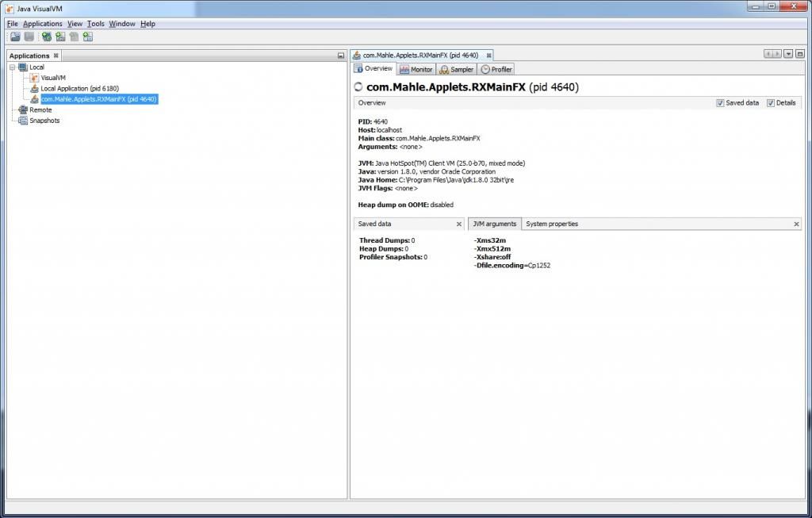Toggle the Saved data subtab close icon
The image size is (812, 518).
click(458, 224)
